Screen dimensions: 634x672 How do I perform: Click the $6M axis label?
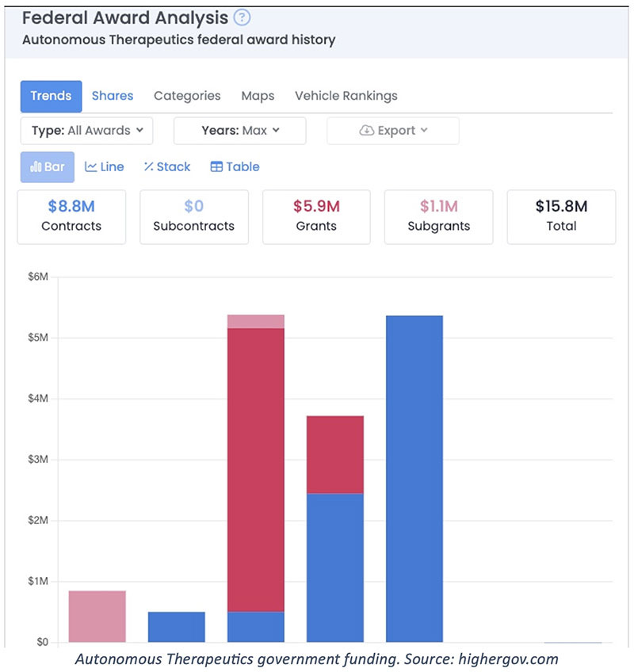click(x=38, y=277)
